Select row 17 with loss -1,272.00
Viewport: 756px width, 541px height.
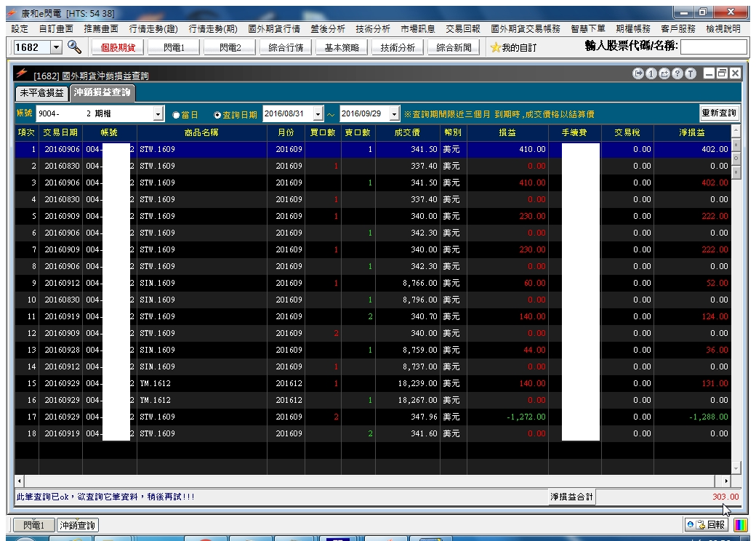(x=373, y=417)
